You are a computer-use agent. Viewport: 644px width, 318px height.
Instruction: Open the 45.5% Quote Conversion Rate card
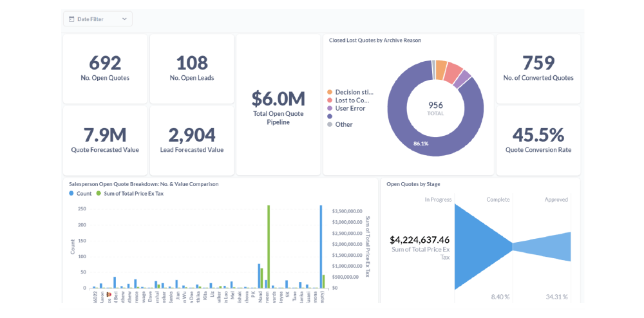538,140
